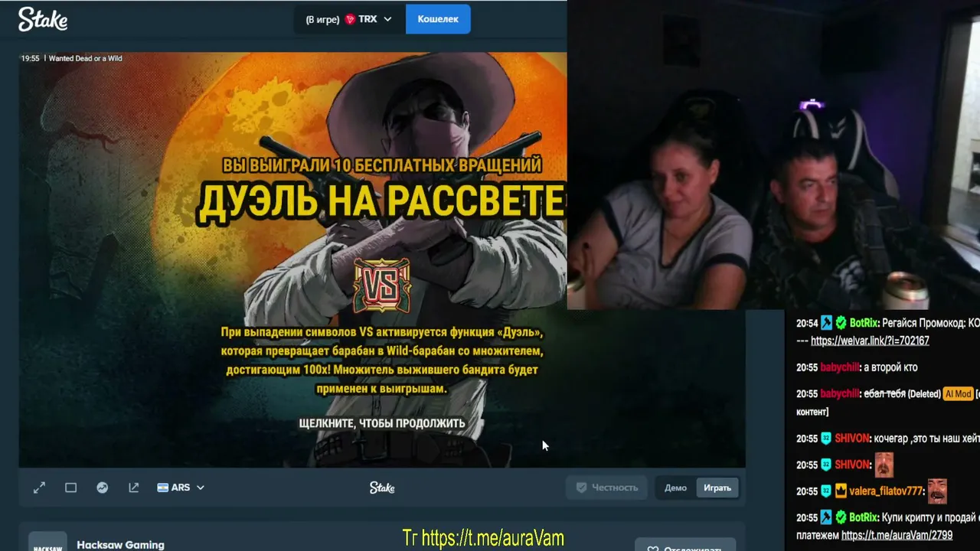
Task: Click the emote in SHIVON's message
Action: tap(884, 465)
